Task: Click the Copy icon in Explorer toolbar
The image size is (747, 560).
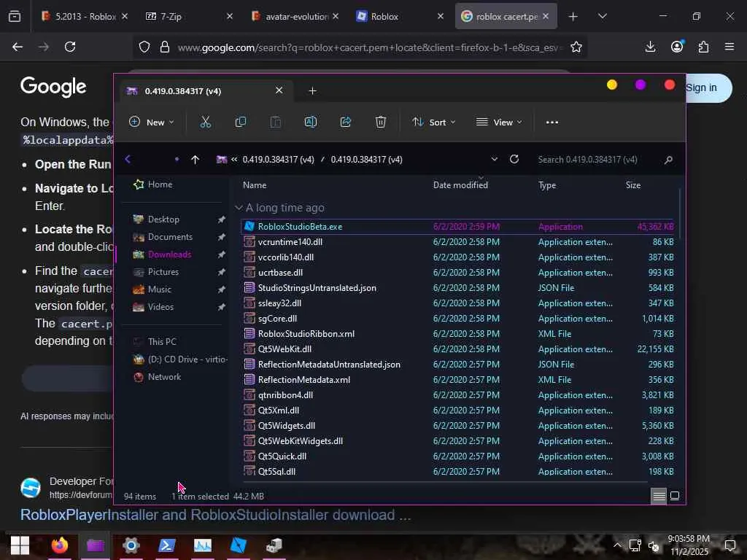Action: coord(241,122)
